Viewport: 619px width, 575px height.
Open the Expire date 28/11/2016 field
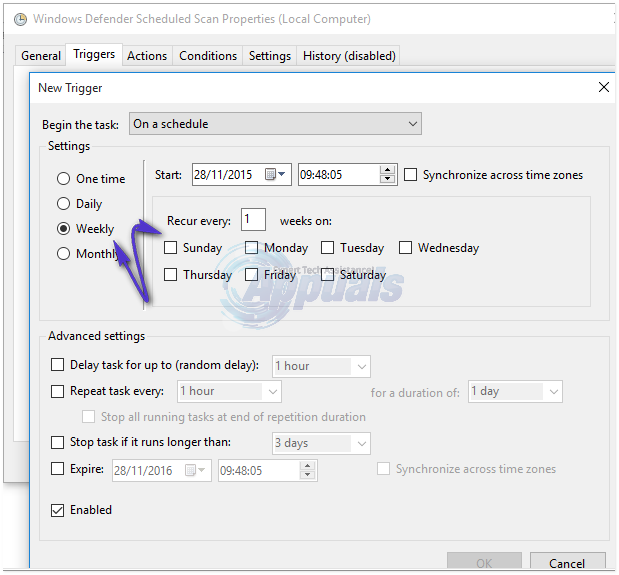(x=162, y=470)
